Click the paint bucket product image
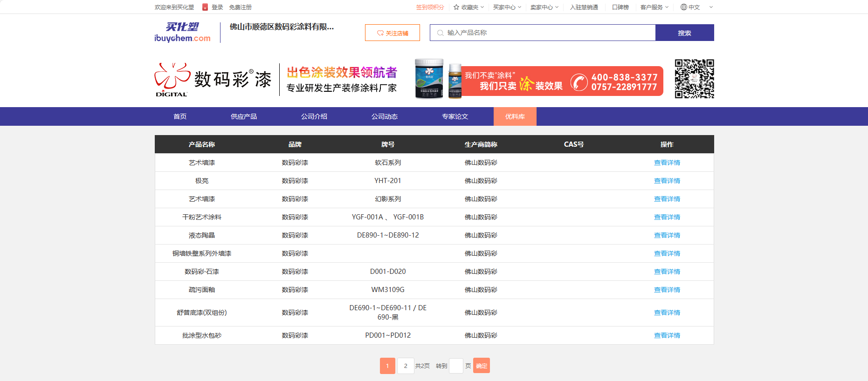This screenshot has height=381, width=868. click(x=429, y=79)
